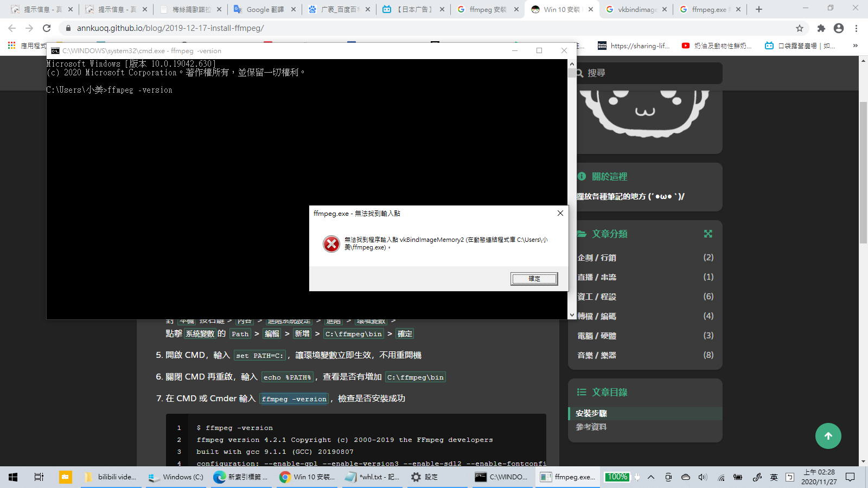Go forward in Chrome
This screenshot has width=868, height=488.
click(x=29, y=28)
